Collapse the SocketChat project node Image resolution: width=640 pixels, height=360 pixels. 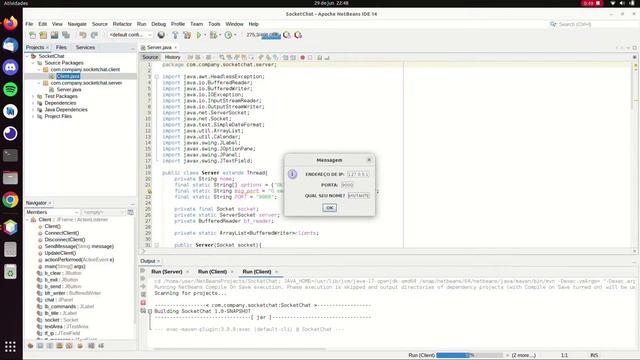28,56
